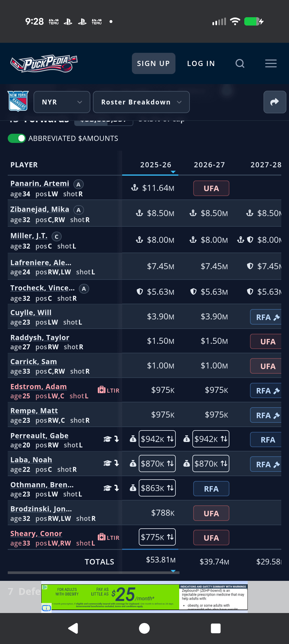Click the PuckPedia logo

(44, 63)
